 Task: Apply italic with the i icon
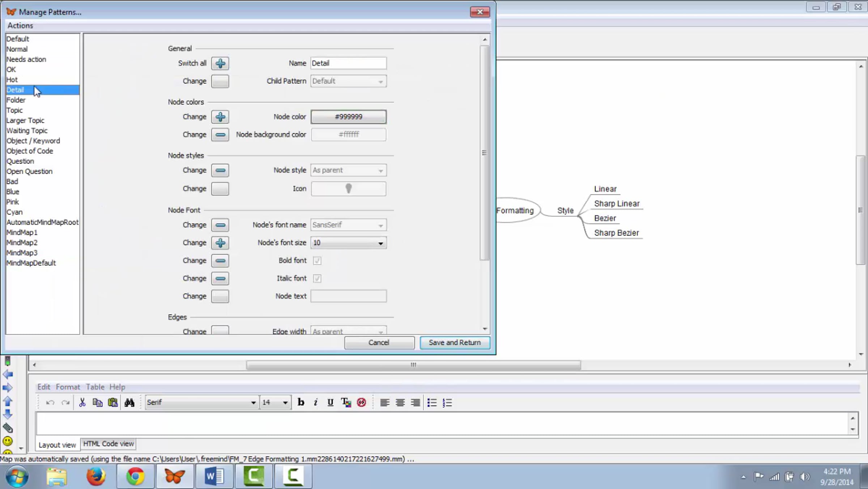315,403
